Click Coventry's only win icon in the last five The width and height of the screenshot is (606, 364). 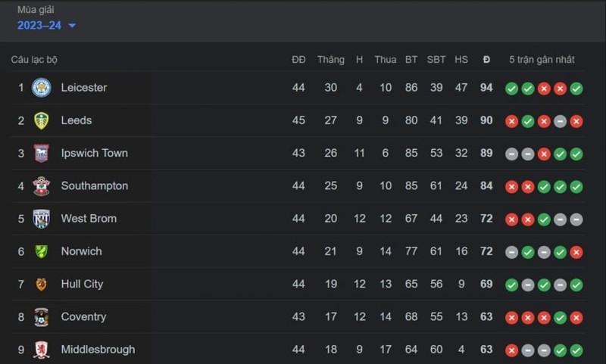[x=560, y=318]
